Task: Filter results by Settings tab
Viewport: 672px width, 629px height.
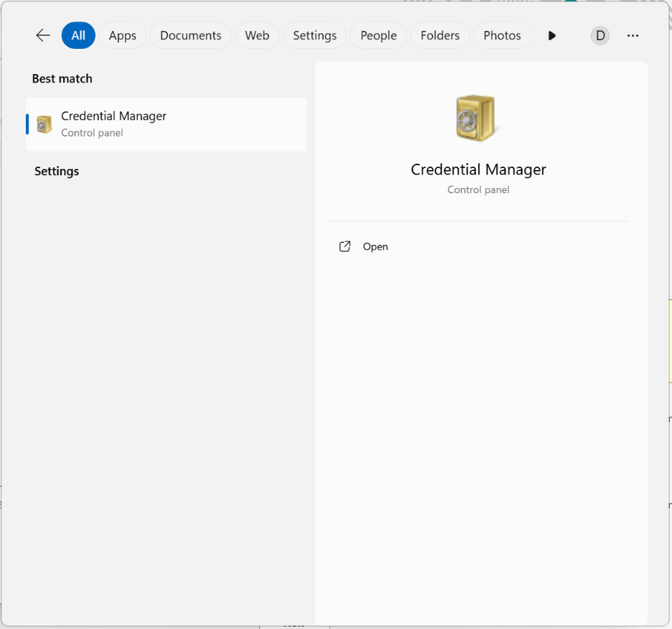Action: (314, 35)
